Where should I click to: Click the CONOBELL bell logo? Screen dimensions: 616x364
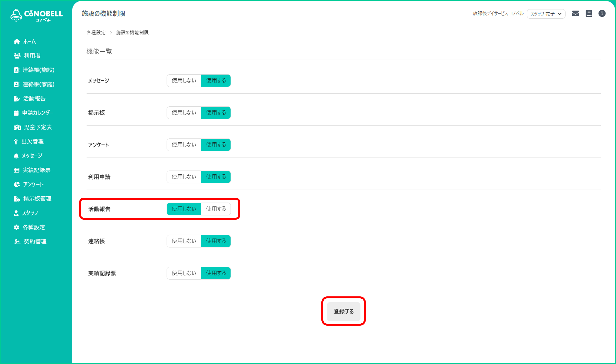[x=36, y=15]
